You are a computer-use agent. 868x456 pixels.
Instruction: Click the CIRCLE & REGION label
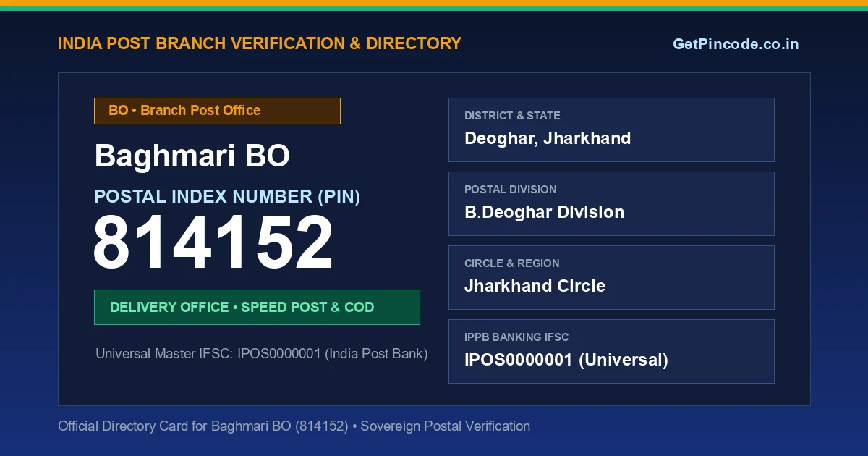tap(512, 263)
